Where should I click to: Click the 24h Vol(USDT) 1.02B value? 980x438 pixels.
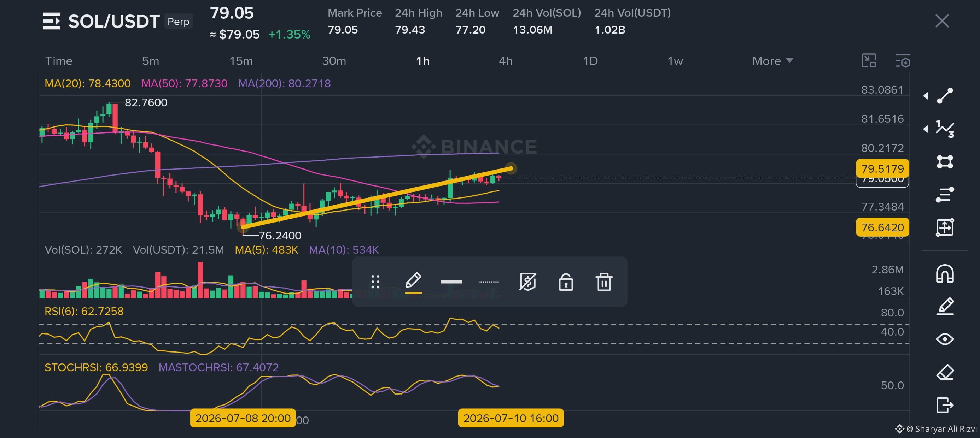pyautogui.click(x=610, y=30)
